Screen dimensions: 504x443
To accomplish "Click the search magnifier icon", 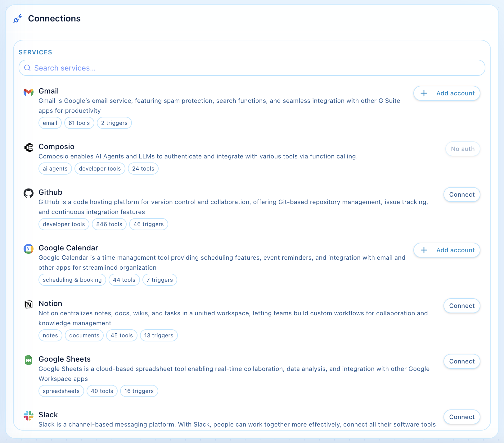I will [x=27, y=68].
